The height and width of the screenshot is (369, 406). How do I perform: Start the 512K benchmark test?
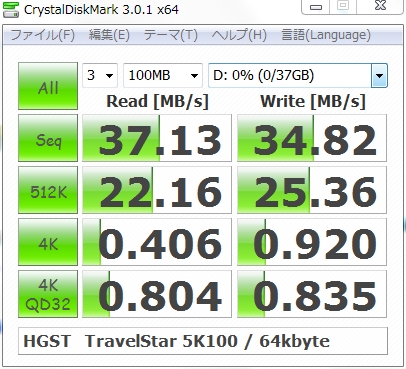(48, 190)
